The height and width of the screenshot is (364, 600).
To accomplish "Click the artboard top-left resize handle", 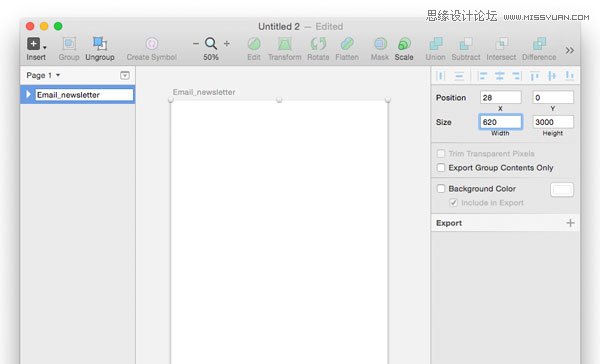I will pos(171,100).
